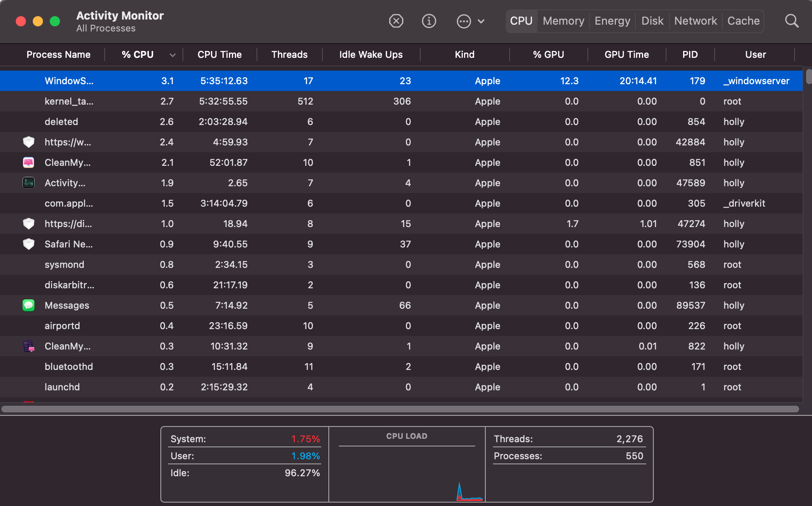Image resolution: width=812 pixels, height=506 pixels.
Task: Switch to the Memory tab
Action: [x=563, y=21]
